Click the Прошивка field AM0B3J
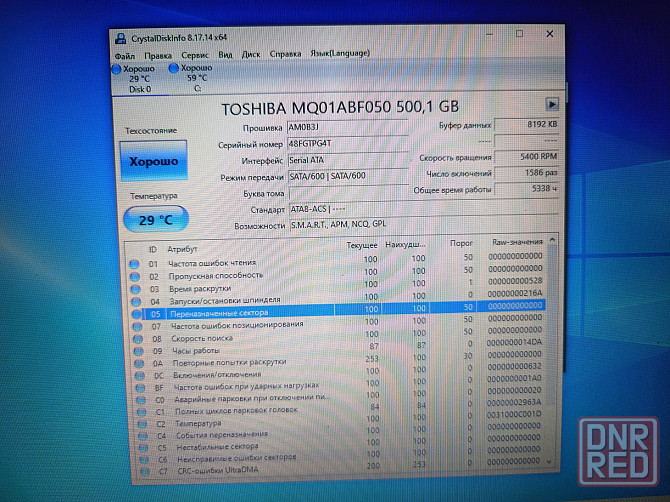 point(347,127)
